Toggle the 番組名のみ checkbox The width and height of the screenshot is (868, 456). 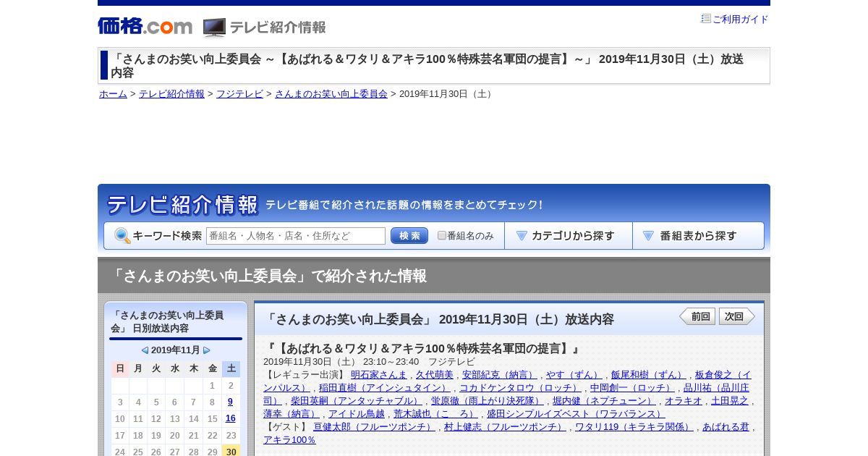pos(442,236)
